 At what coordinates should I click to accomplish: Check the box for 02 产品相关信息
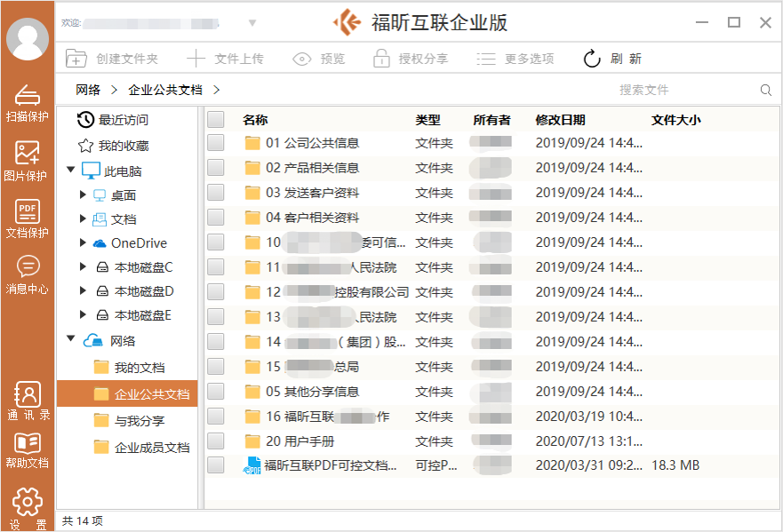click(216, 168)
